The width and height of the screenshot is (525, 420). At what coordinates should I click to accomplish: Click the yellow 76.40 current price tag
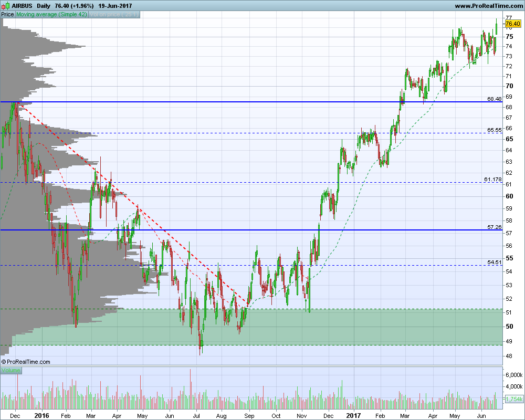pyautogui.click(x=512, y=24)
